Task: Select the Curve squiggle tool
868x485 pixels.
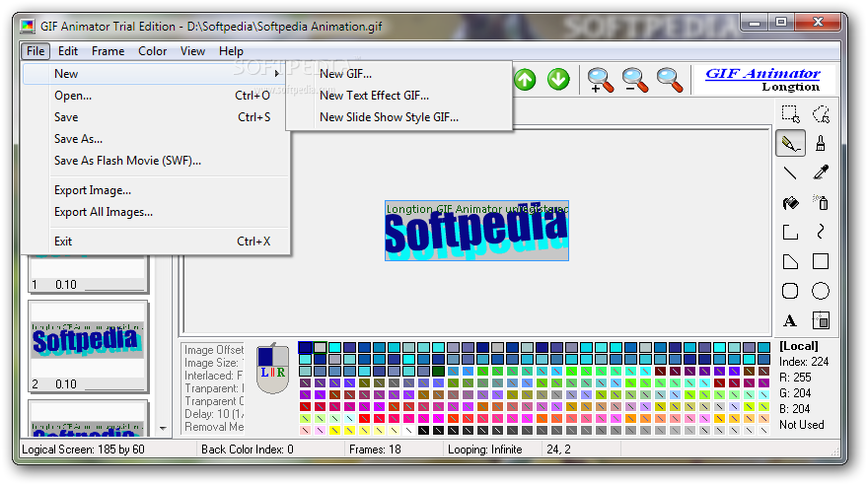Action: (821, 233)
